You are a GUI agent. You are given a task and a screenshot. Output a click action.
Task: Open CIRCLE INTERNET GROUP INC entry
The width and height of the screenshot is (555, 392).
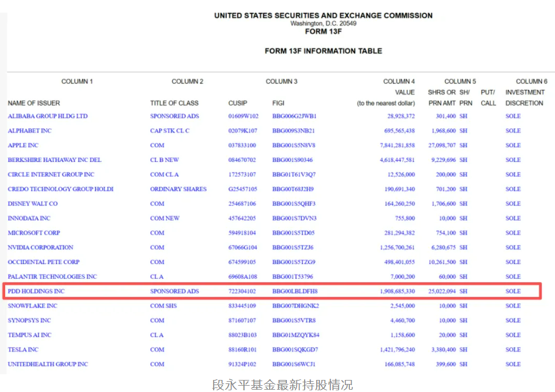point(51,175)
